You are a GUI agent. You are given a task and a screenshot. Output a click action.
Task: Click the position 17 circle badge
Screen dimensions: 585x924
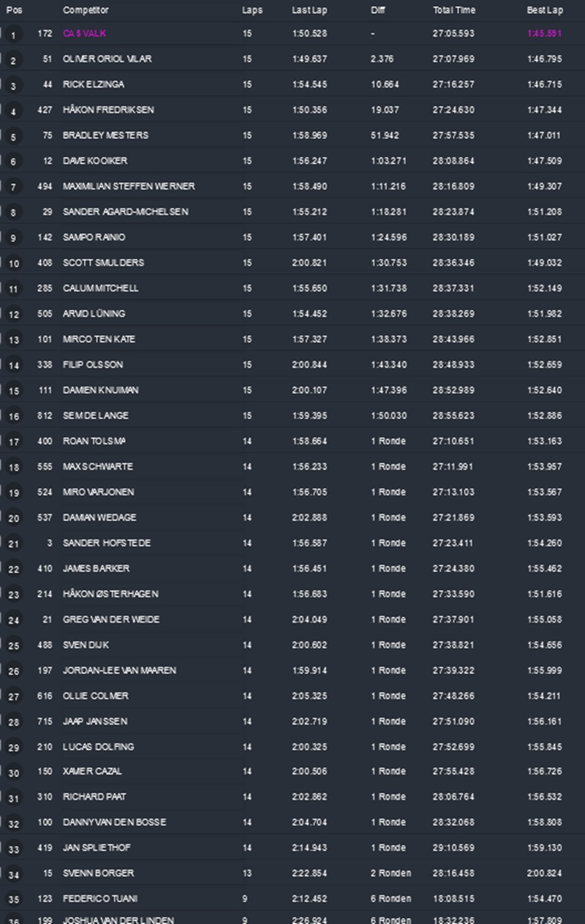(x=13, y=443)
